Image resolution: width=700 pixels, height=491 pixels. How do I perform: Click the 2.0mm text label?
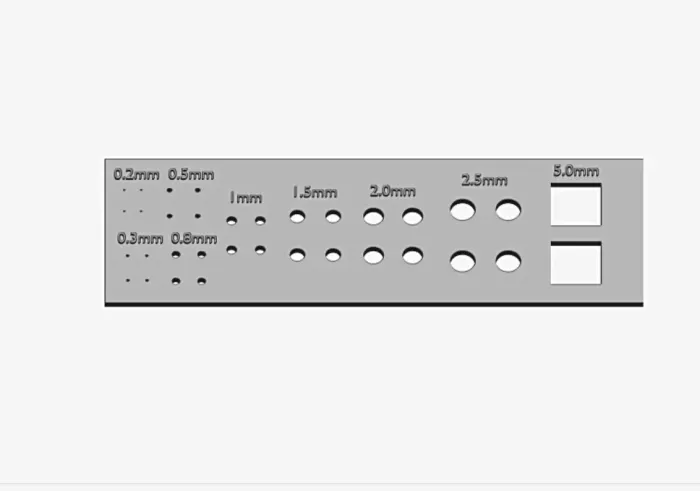click(392, 191)
